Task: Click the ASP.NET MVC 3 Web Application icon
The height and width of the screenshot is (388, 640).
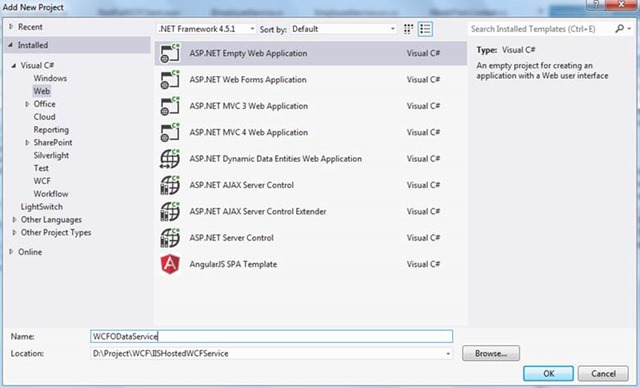Action: (x=170, y=106)
